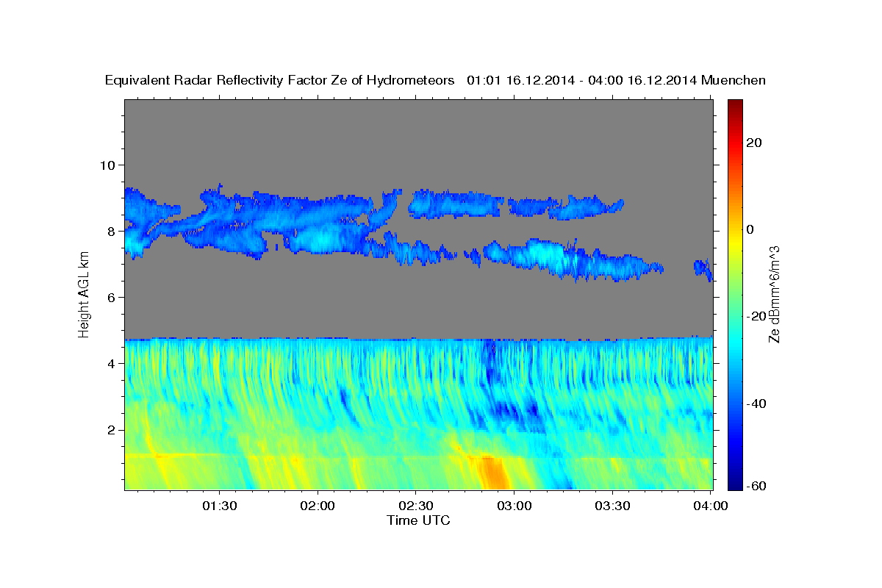Click the '03:30' time tick label
This screenshot has width=882, height=588.
pos(612,506)
